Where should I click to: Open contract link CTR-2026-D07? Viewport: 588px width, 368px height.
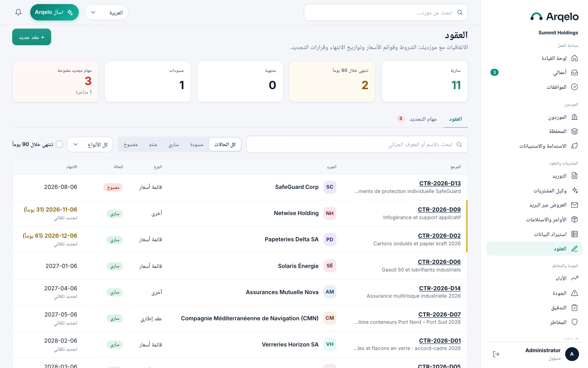tap(440, 315)
